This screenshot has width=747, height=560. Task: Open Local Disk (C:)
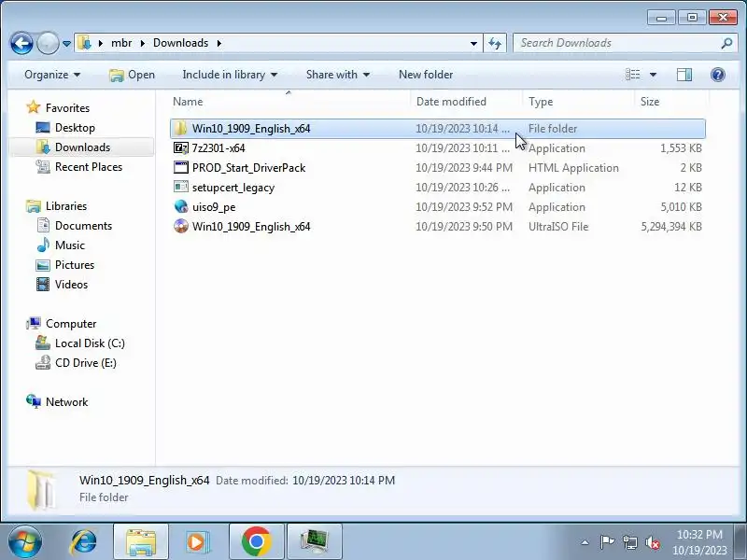tap(90, 343)
